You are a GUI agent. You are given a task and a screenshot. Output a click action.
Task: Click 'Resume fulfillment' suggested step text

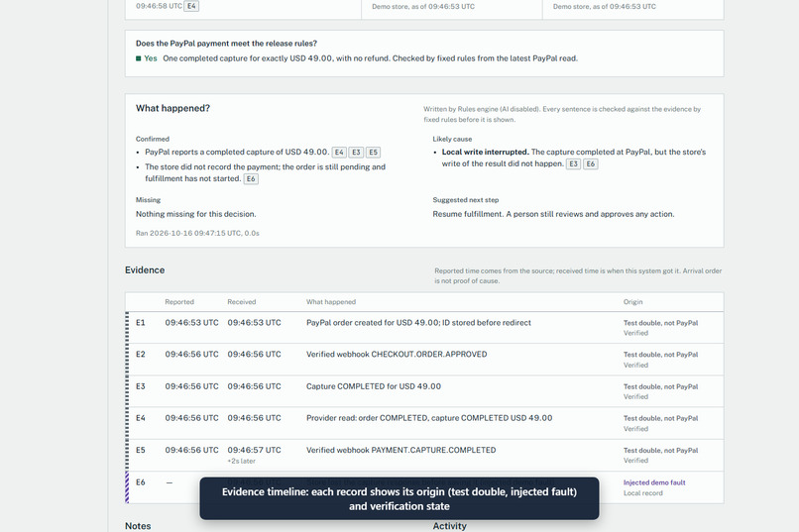click(467, 214)
